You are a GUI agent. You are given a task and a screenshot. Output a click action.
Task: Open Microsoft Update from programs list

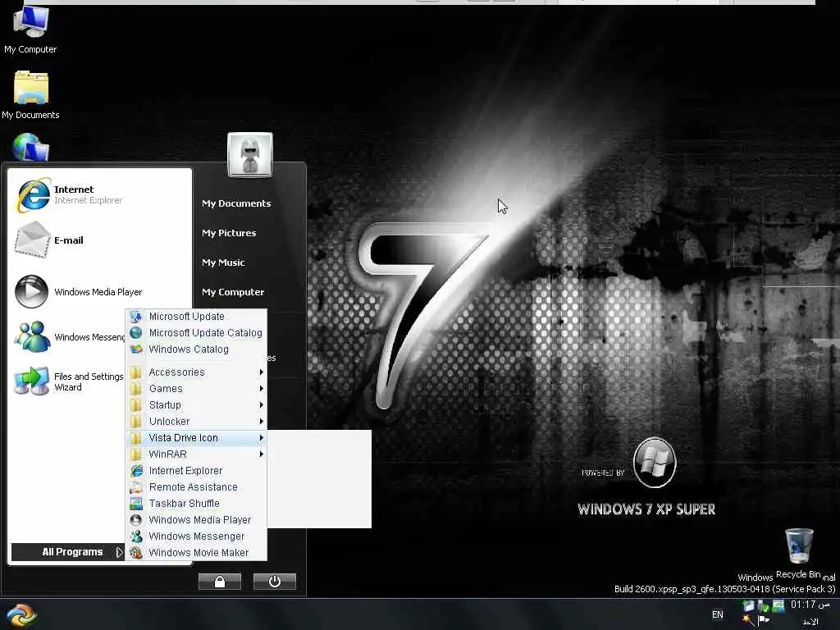click(x=197, y=317)
